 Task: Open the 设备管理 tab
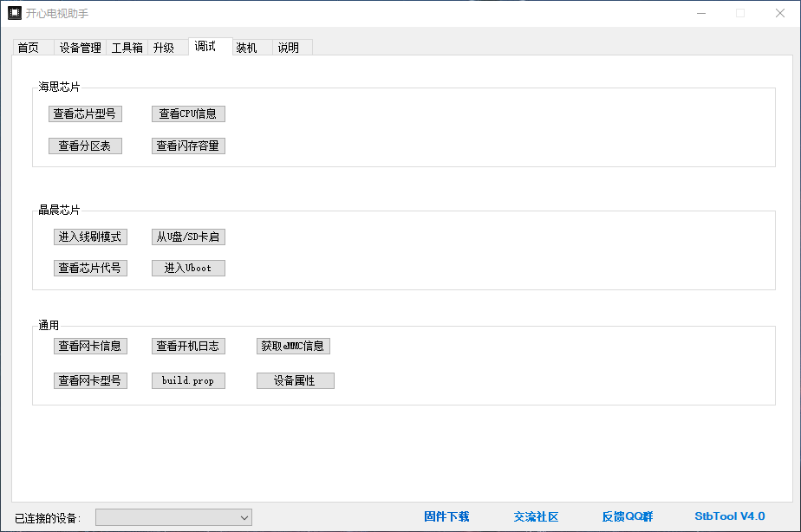click(x=81, y=49)
